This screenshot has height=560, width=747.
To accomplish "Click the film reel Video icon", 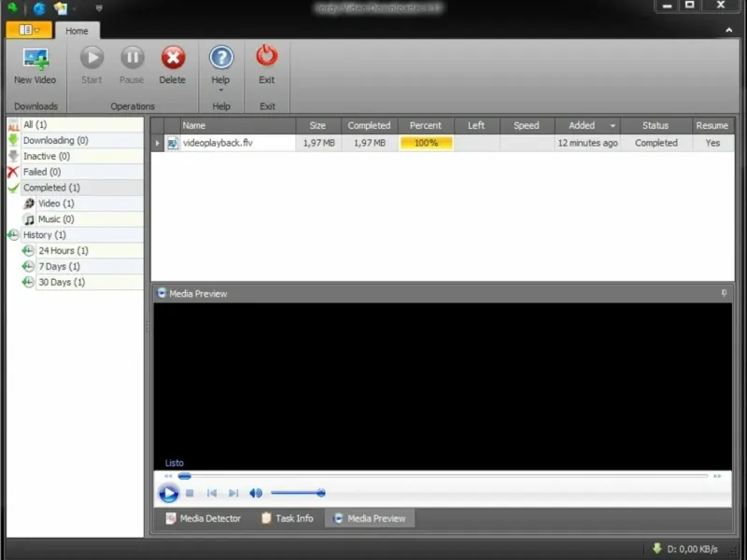I will coord(29,203).
